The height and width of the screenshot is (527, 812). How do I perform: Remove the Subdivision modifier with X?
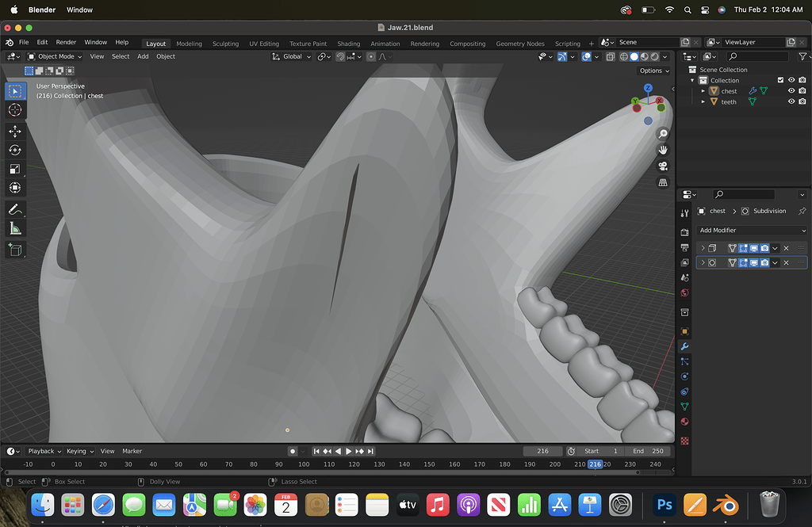[786, 263]
